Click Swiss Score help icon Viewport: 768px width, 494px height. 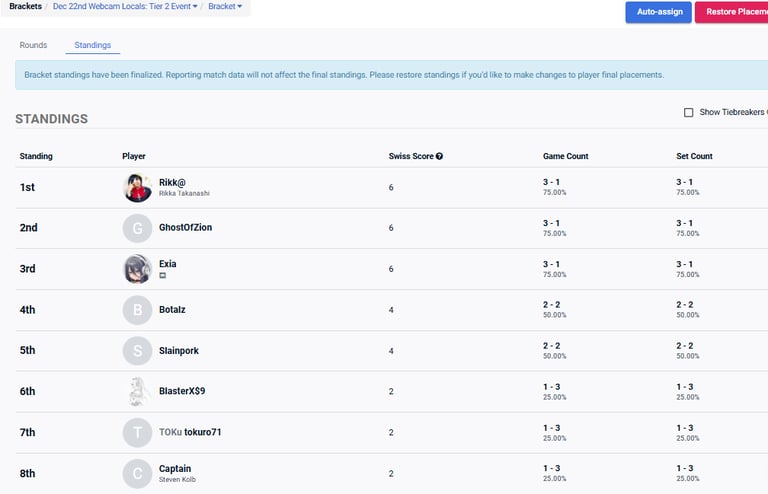point(439,156)
